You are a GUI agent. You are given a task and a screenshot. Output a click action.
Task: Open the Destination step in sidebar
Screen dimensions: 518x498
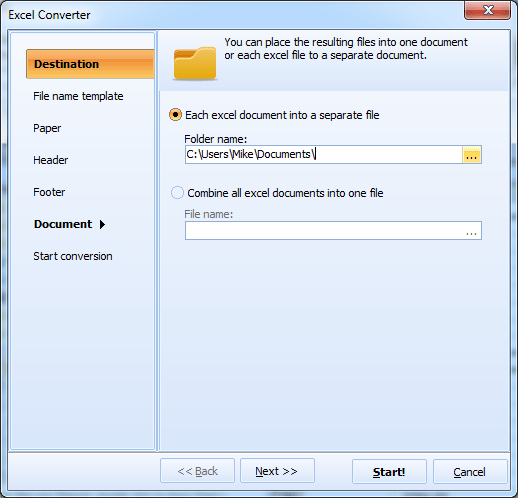90,64
